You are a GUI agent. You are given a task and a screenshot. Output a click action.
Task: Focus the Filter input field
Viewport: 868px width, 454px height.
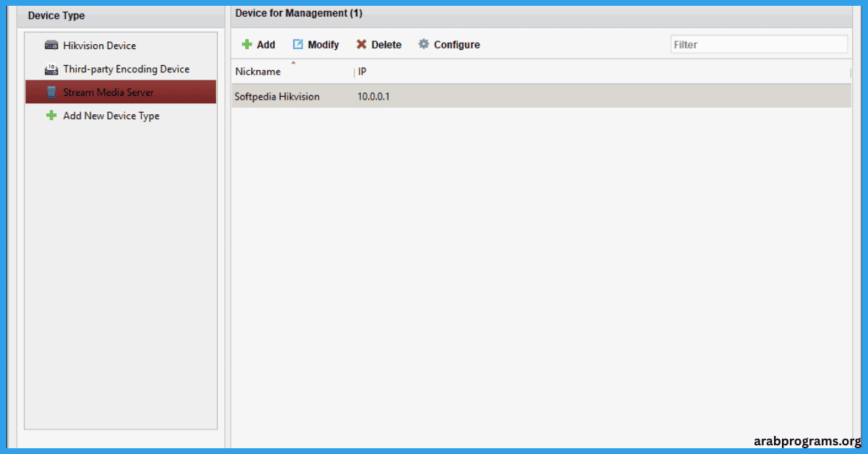[759, 44]
